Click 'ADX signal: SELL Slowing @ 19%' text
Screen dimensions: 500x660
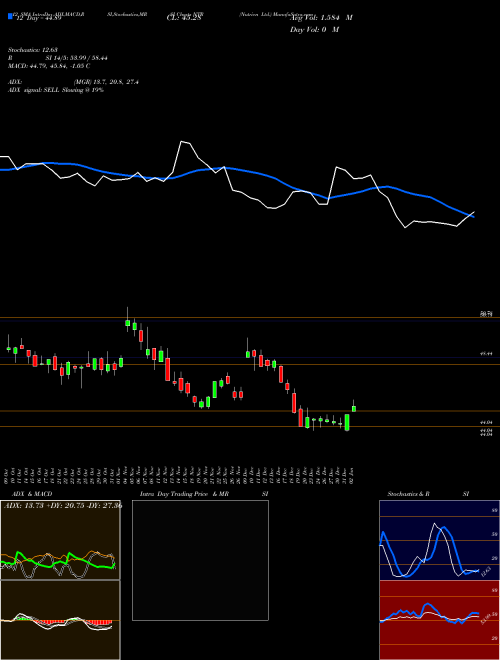pyautogui.click(x=56, y=90)
